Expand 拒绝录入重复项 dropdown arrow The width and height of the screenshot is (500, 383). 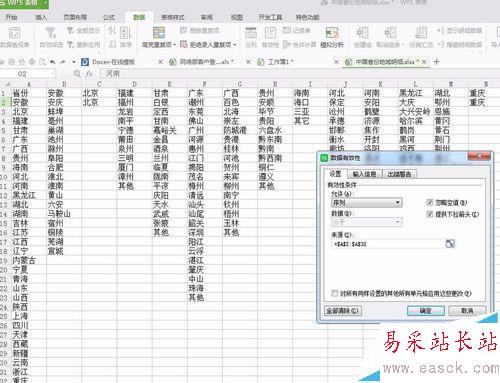click(235, 45)
